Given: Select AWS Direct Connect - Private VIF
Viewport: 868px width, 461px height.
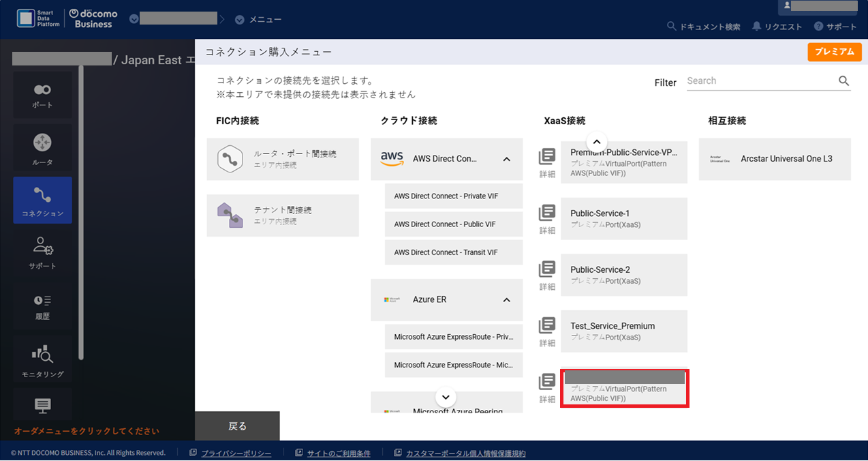Looking at the screenshot, I should coord(446,196).
